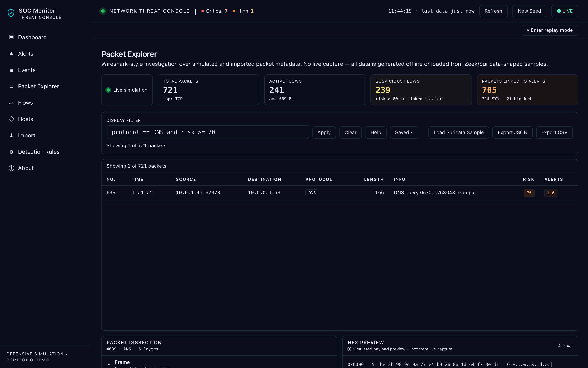The width and height of the screenshot is (588, 368).
Task: Click the About info icon
Action: (11, 168)
